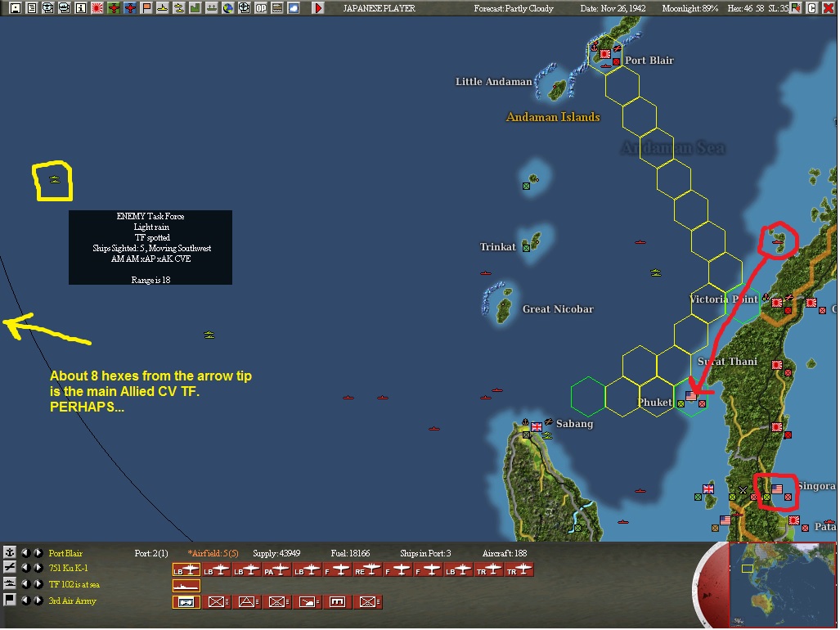Image resolution: width=840 pixels, height=630 pixels.
Task: Previous land unit arrow in 3rd Air Army row
Action: (x=25, y=600)
